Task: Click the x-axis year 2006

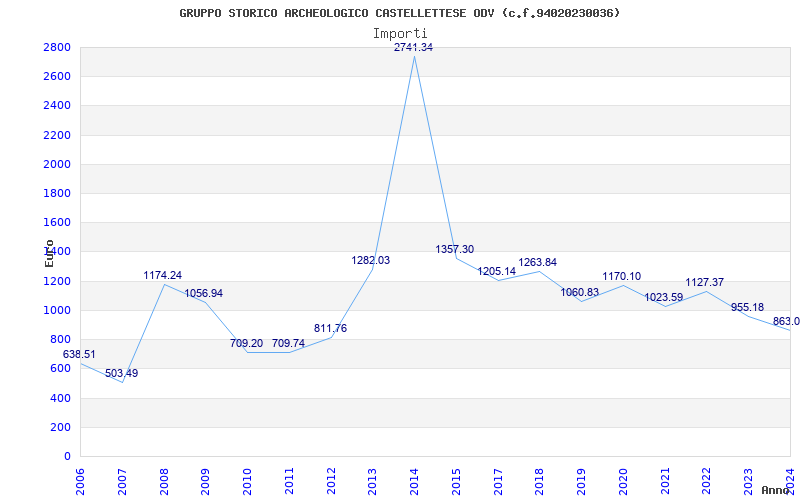Action: click(x=81, y=481)
